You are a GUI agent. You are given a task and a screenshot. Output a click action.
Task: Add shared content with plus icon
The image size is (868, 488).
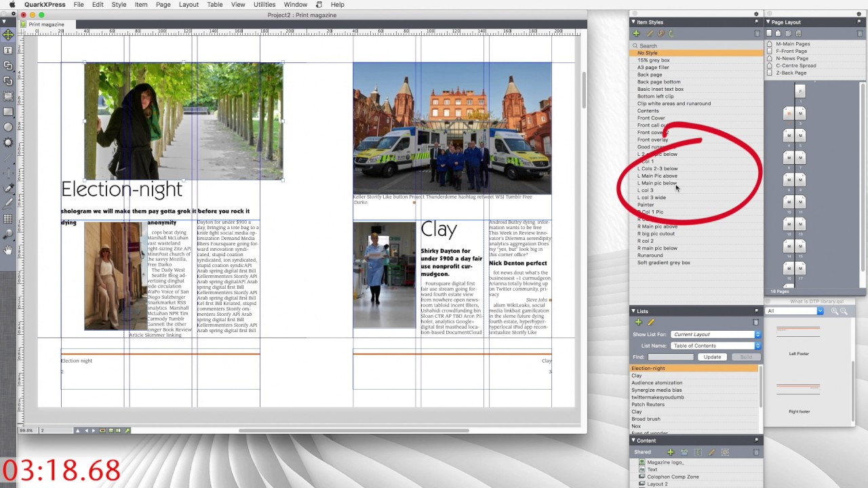(x=670, y=452)
